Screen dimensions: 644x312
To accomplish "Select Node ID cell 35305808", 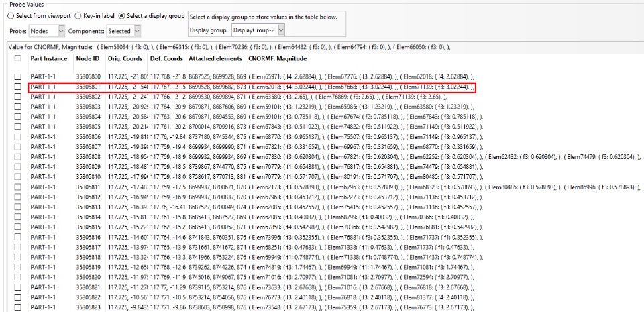I will click(x=89, y=157).
